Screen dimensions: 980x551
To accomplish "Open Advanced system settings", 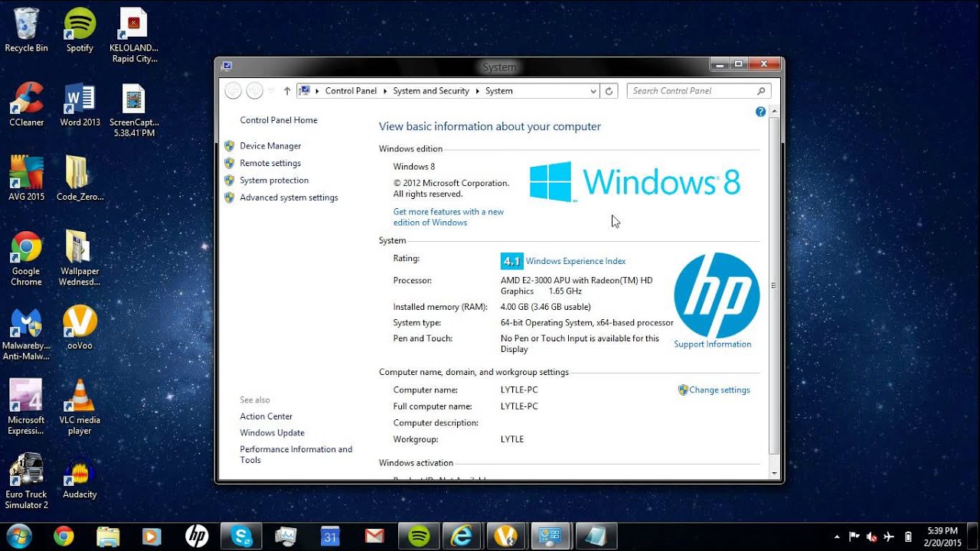I will pos(289,197).
